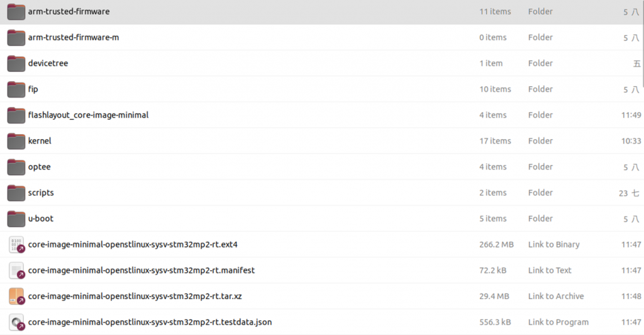Select the fip folder name
Image resolution: width=644 pixels, height=335 pixels.
click(x=33, y=89)
